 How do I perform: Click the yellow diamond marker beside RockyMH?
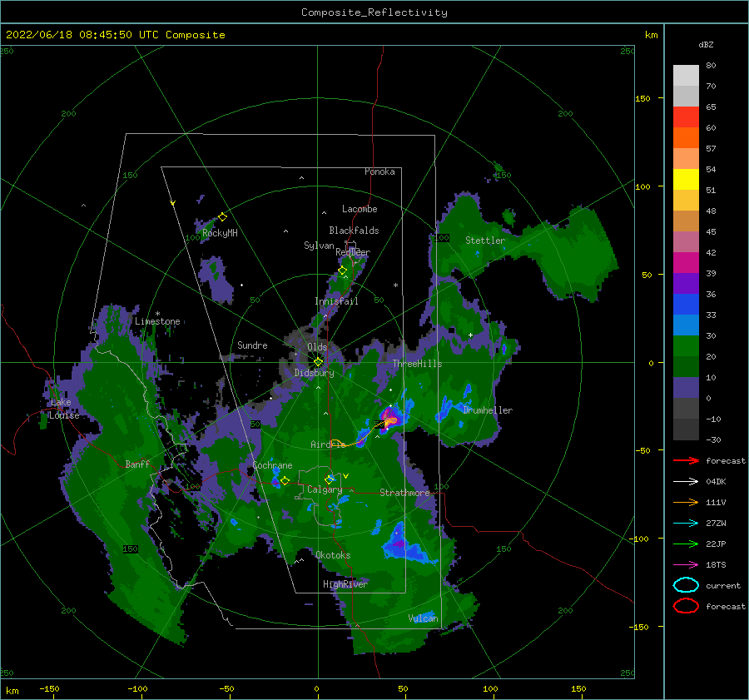[222, 217]
